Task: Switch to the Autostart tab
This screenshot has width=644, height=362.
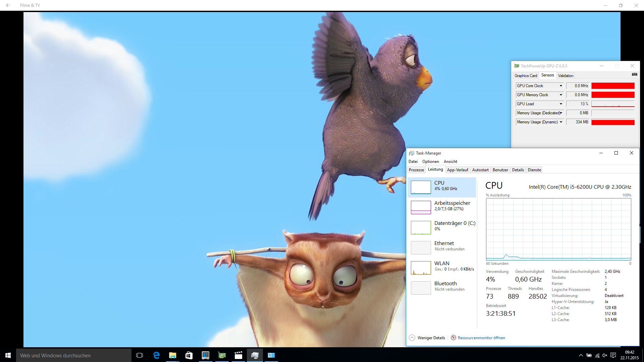Action: tap(480, 170)
